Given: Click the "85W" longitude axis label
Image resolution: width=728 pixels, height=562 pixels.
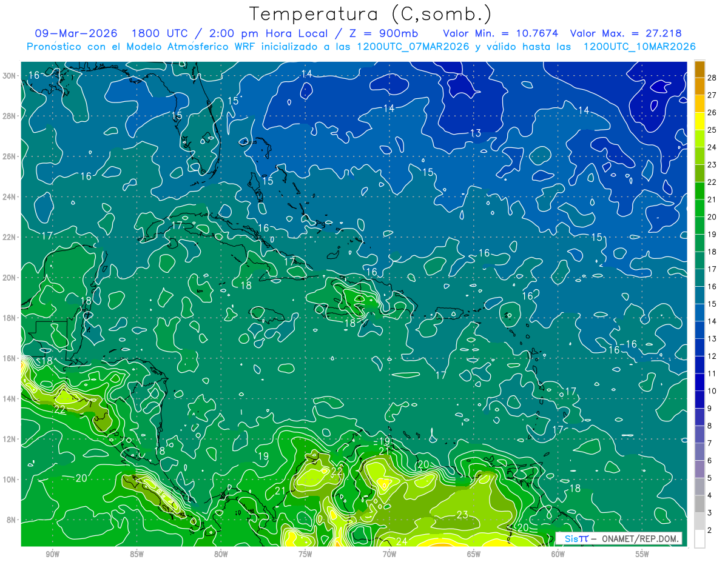Looking at the screenshot, I should click(136, 554).
